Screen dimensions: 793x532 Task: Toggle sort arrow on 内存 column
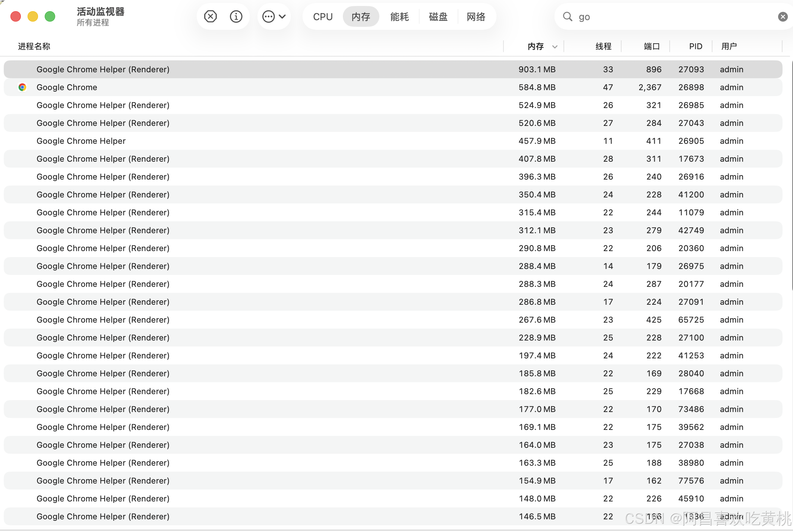[x=555, y=47]
